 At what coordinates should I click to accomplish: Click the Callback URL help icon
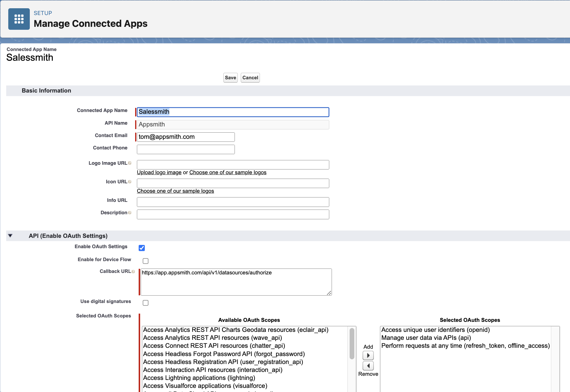[x=133, y=271]
